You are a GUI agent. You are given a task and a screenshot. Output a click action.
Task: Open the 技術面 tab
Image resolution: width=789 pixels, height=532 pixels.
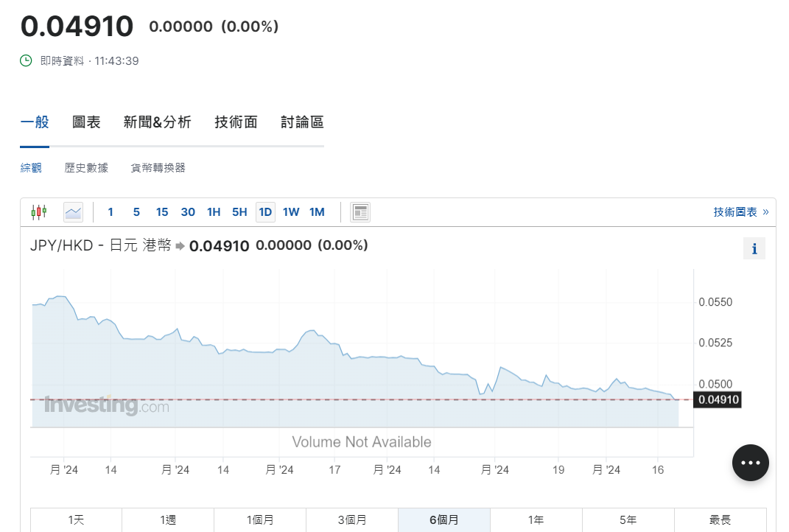(236, 122)
